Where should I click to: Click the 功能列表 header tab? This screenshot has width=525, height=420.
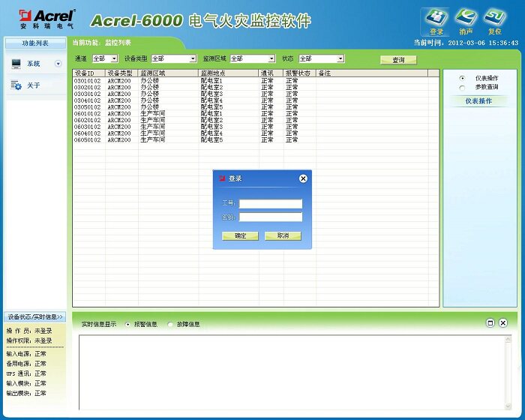pos(35,43)
